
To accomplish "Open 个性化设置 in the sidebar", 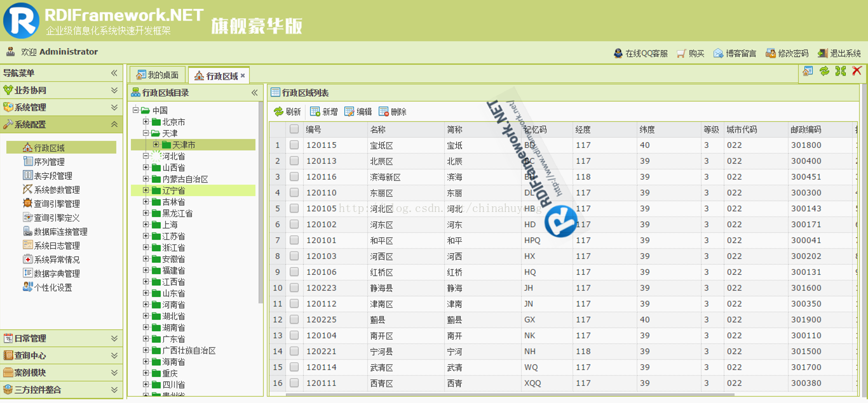I will click(48, 287).
